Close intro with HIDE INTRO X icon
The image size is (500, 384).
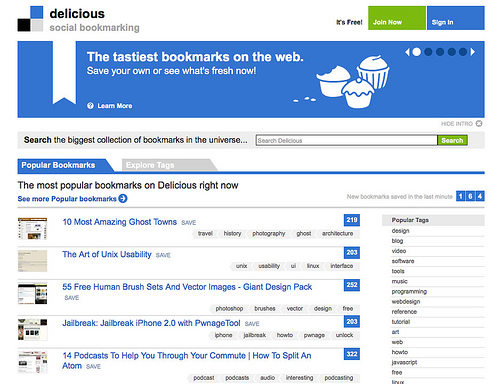479,124
